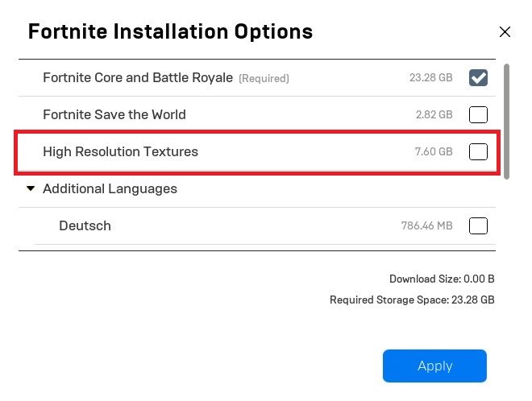Click the 7.60 GB size value
532x401 pixels.
pyautogui.click(x=434, y=151)
